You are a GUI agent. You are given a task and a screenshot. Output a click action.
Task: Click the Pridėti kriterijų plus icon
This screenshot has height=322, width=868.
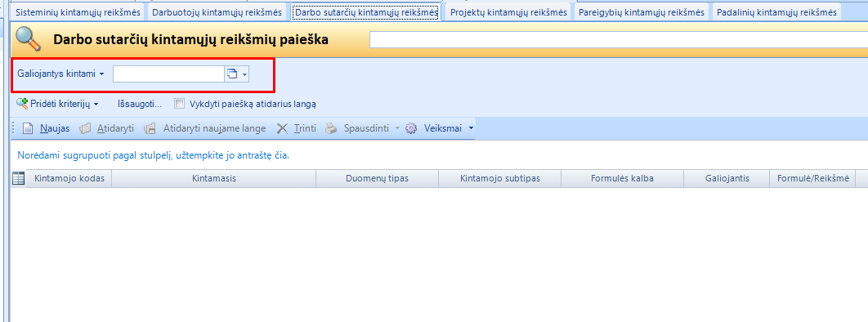coord(22,104)
